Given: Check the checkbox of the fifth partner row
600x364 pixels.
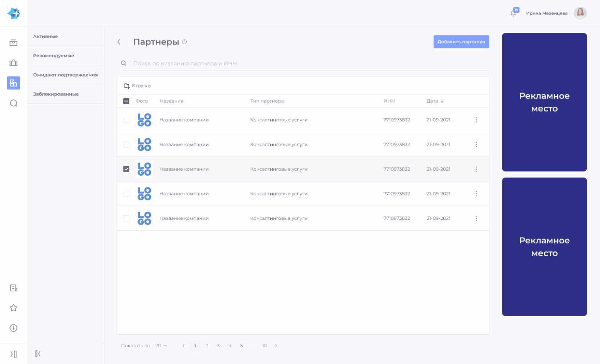Looking at the screenshot, I should pyautogui.click(x=126, y=218).
